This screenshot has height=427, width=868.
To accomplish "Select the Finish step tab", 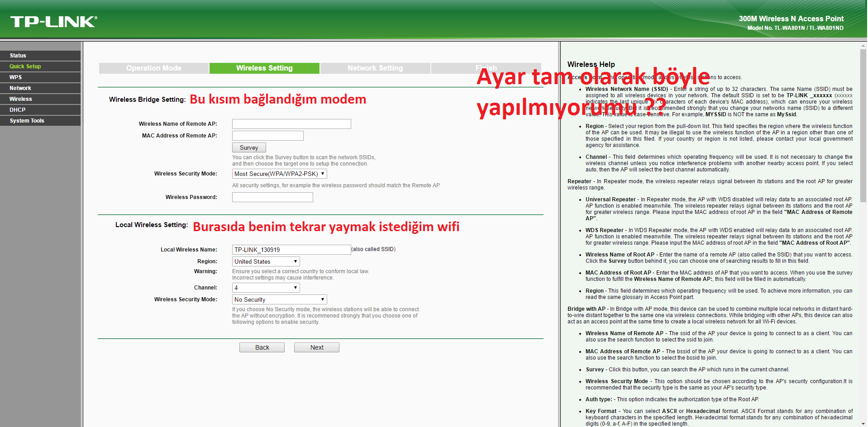I will point(486,68).
